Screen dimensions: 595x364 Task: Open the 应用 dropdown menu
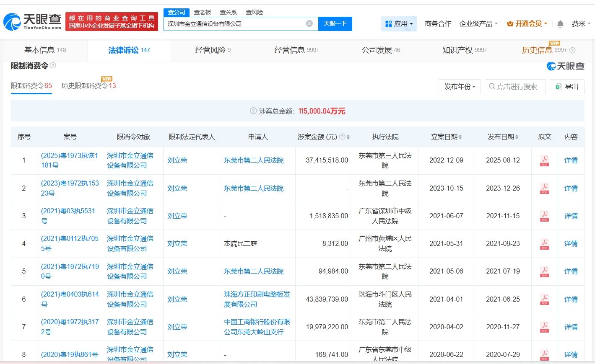(399, 24)
